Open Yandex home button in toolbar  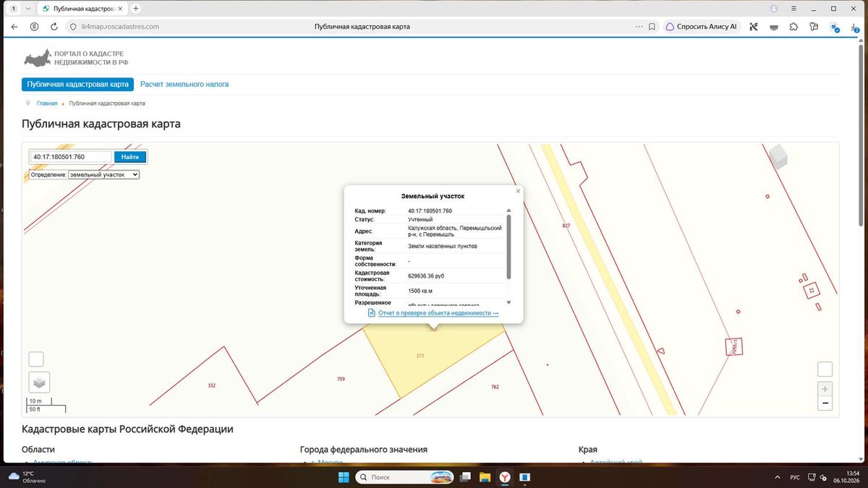tap(34, 27)
